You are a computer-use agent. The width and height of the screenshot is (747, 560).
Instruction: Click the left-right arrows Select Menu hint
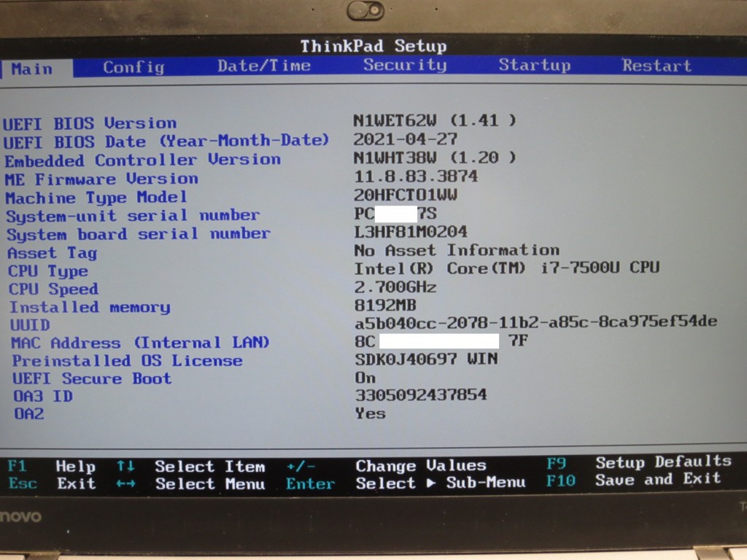coord(190,484)
